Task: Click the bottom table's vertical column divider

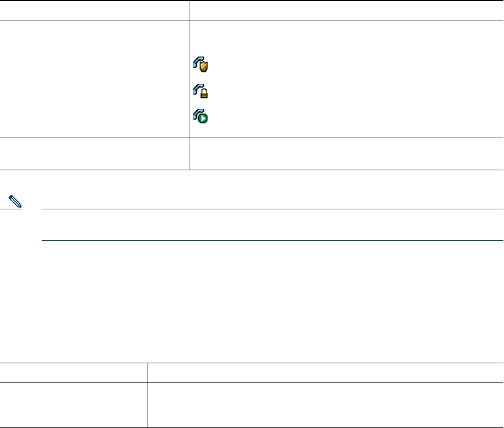Action: 147,397
